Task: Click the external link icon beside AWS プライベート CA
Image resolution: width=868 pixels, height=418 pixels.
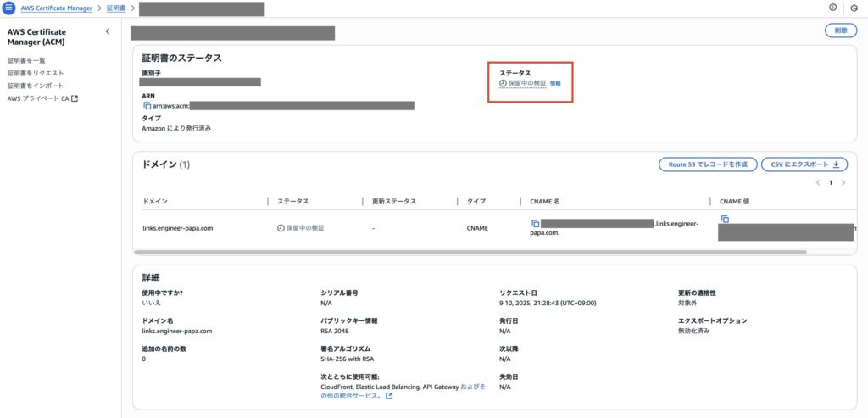Action: coord(75,98)
